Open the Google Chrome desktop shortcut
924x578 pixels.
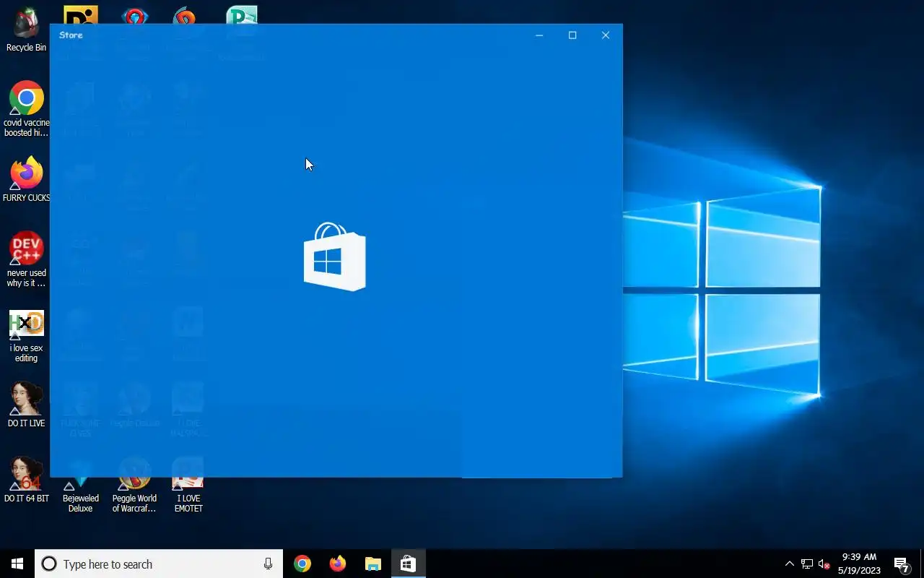point(27,108)
